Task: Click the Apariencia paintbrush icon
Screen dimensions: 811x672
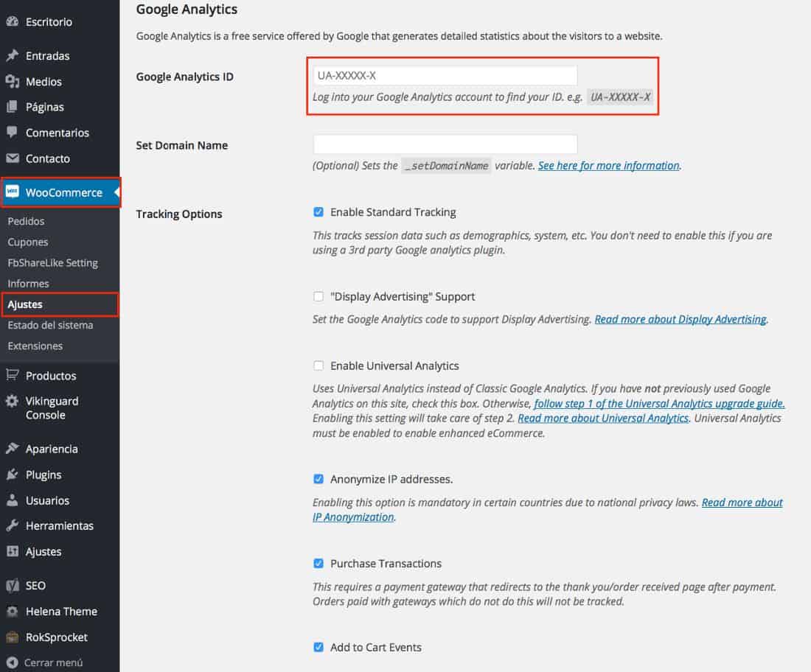Action: (x=13, y=448)
